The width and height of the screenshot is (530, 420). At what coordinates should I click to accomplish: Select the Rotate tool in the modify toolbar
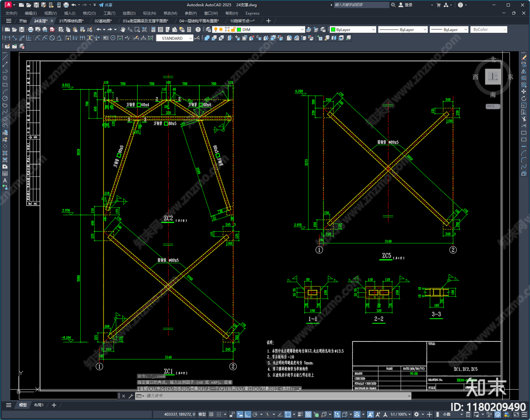[x=524, y=98]
